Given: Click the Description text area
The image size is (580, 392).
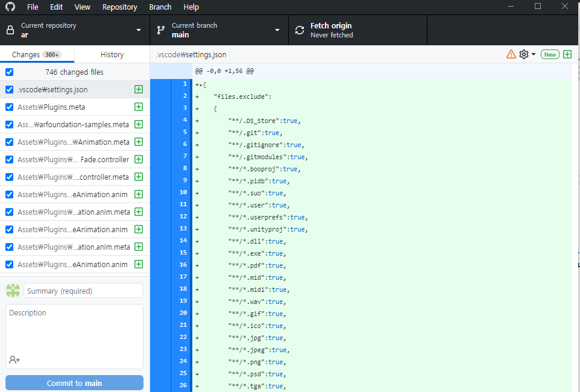Looking at the screenshot, I should point(74,336).
